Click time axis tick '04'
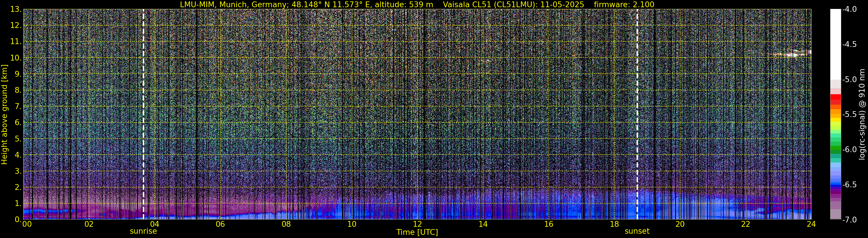 [x=154, y=224]
